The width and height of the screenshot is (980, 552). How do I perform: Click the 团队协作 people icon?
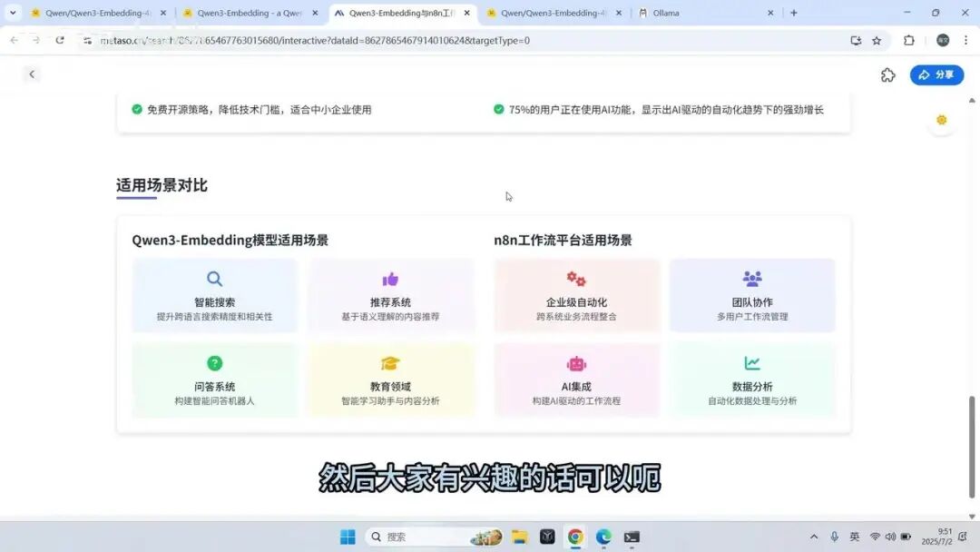pyautogui.click(x=752, y=279)
